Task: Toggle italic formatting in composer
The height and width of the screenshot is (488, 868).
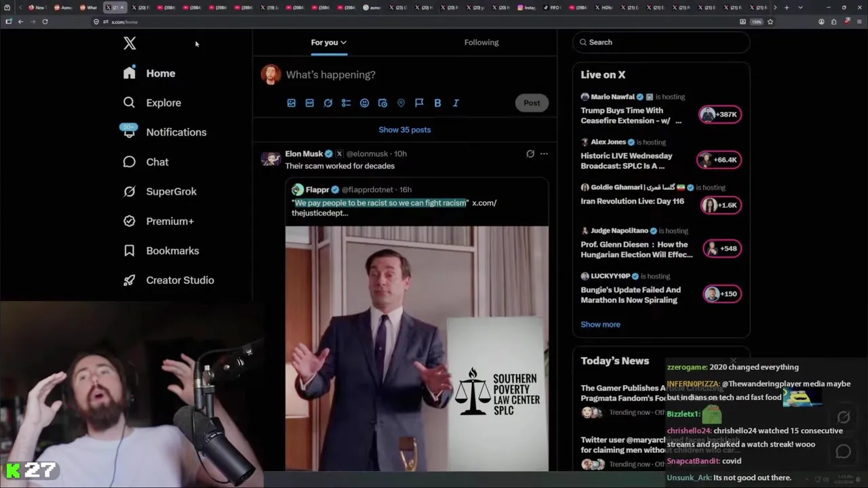Action: tap(456, 103)
